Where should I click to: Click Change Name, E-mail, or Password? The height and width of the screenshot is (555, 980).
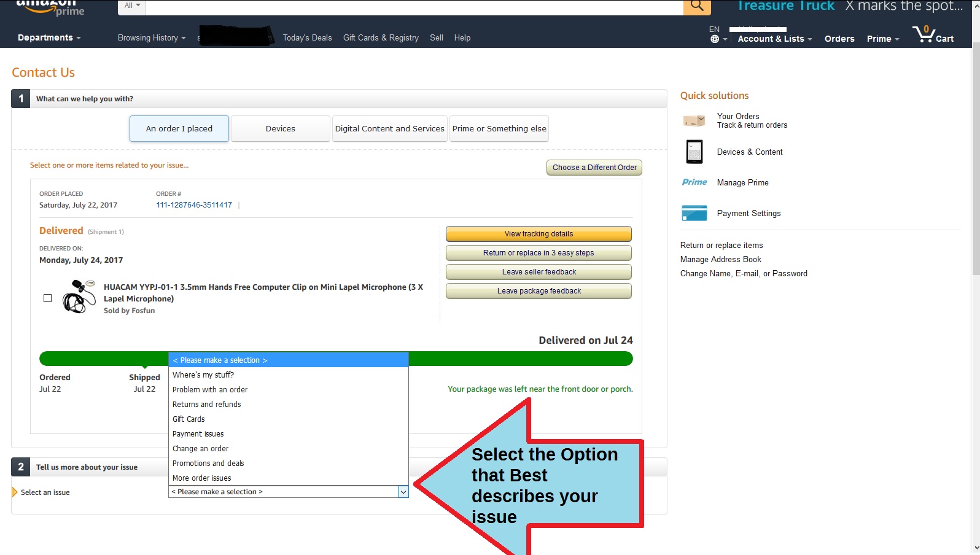(744, 273)
